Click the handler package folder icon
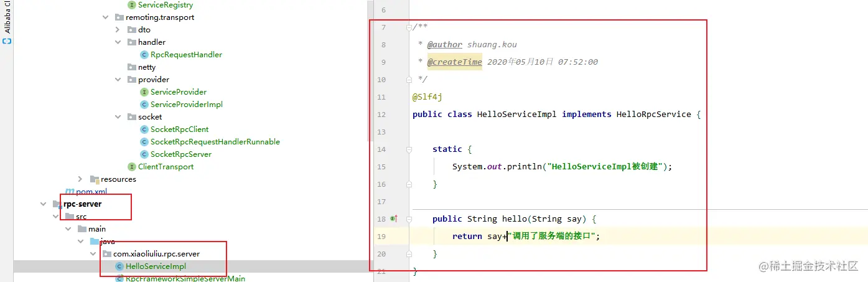The image size is (868, 282). click(x=132, y=42)
